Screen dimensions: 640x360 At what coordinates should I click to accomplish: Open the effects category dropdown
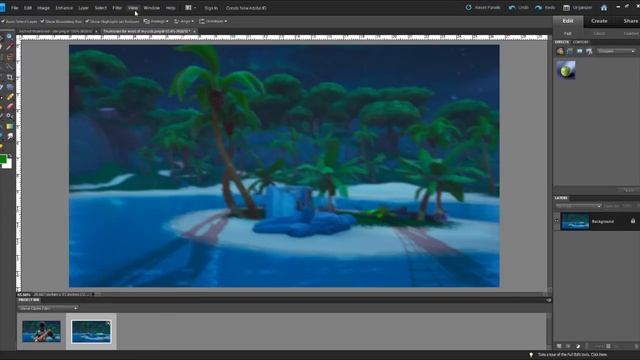coord(616,51)
